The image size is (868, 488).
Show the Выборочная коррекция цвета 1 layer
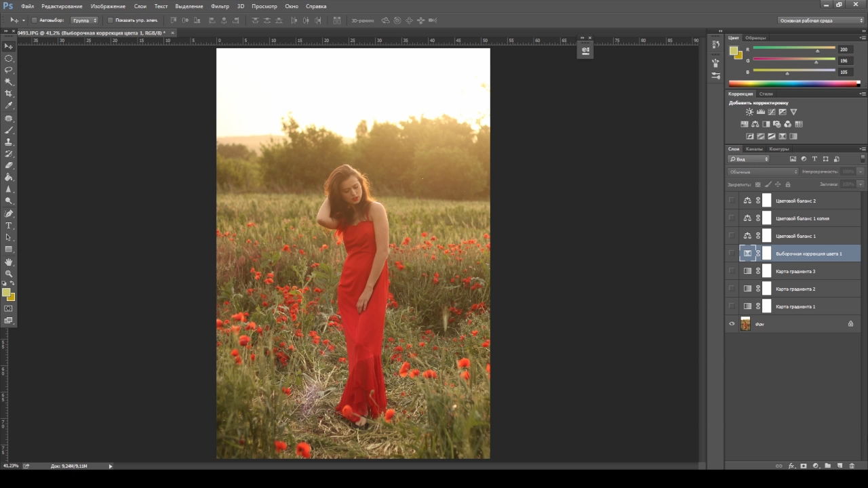732,253
